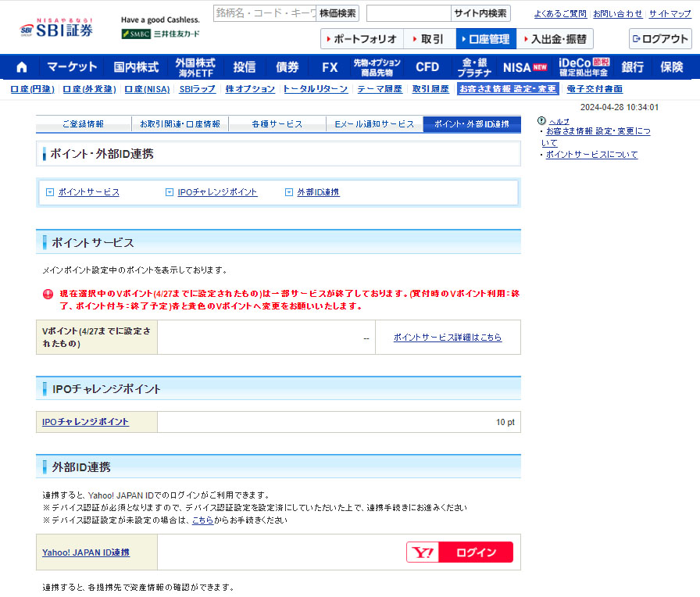Click the Yahoo! JAPAN ログイン button

pyautogui.click(x=459, y=552)
